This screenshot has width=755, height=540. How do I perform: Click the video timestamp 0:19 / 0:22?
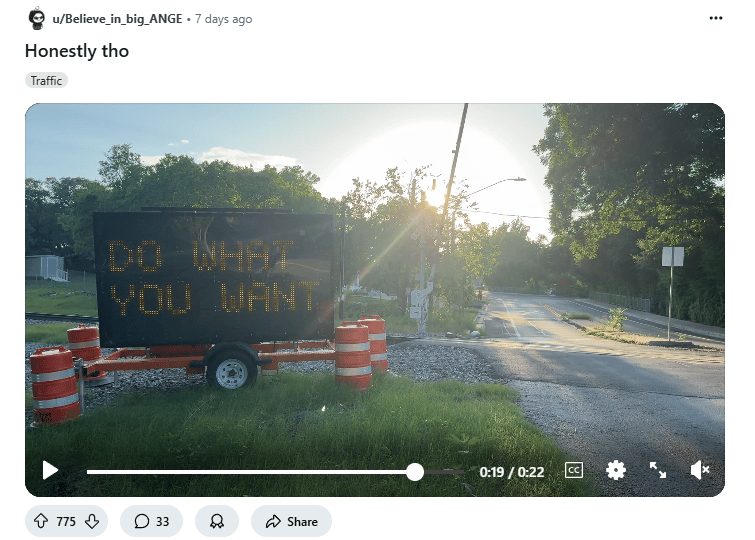click(511, 472)
